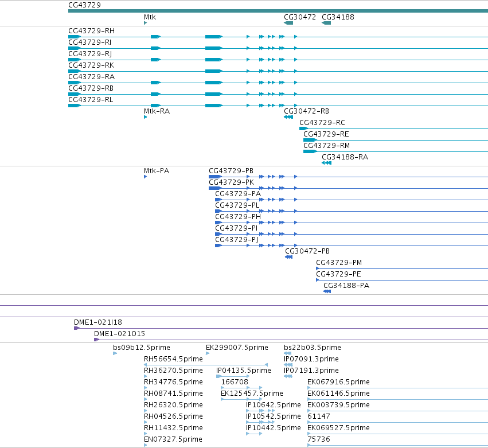488x448 pixels.
Task: Click the IP10542.5prime EST label
Action: [274, 417]
